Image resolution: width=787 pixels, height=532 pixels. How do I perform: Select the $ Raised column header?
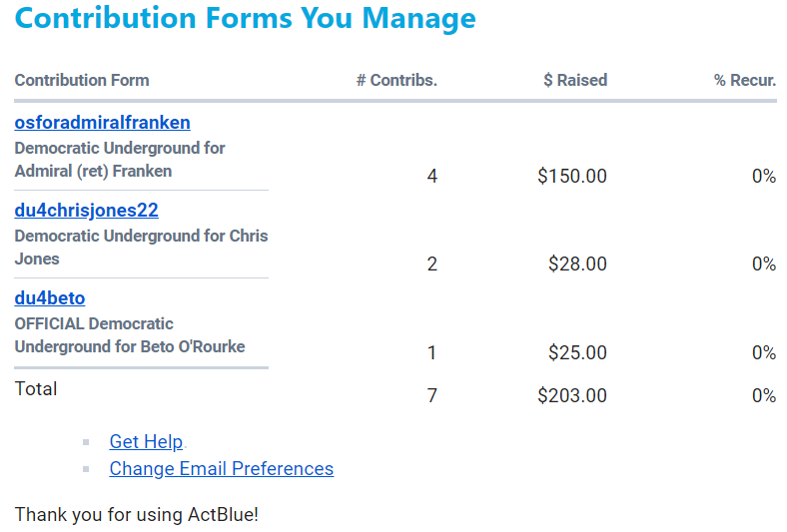[574, 81]
